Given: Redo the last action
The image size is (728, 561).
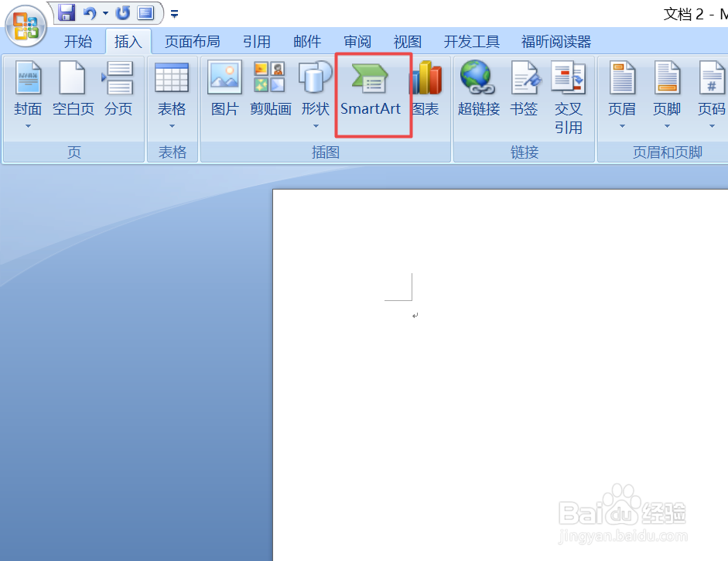Looking at the screenshot, I should [x=123, y=13].
